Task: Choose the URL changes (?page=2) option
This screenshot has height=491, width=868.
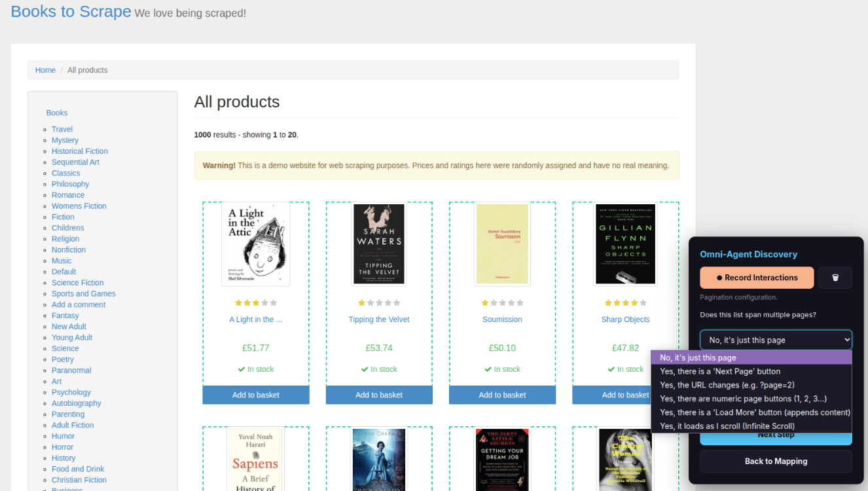Action: coord(751,385)
